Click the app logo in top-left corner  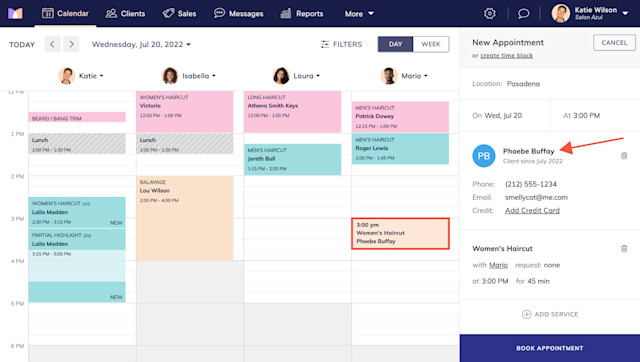(x=16, y=13)
